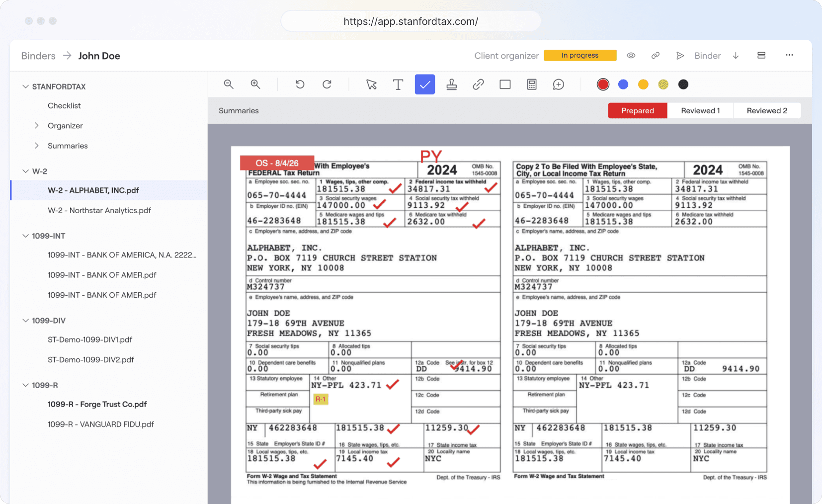Switch to the Reviewed 2 tab
This screenshot has width=822, height=504.
click(767, 111)
